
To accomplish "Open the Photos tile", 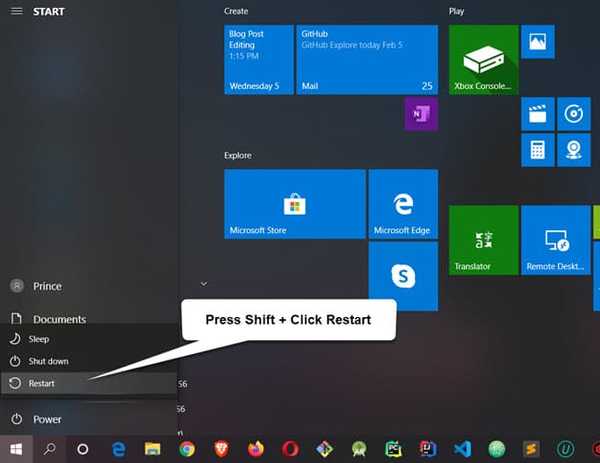I will point(538,41).
